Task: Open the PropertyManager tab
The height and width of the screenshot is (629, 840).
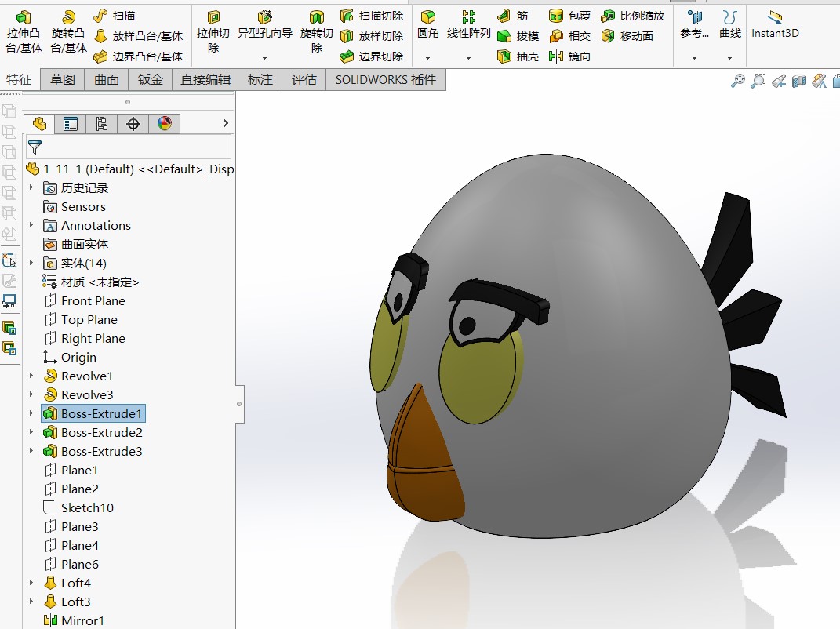Action: [71, 124]
